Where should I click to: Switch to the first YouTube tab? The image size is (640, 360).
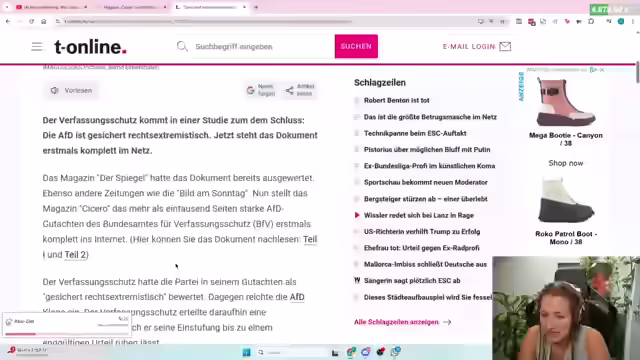point(51,7)
